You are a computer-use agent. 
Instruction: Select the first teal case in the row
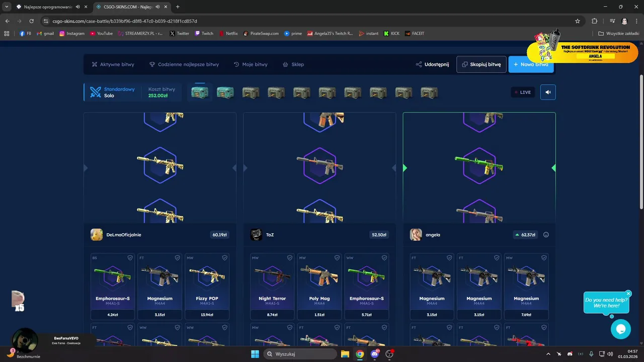pos(200,93)
